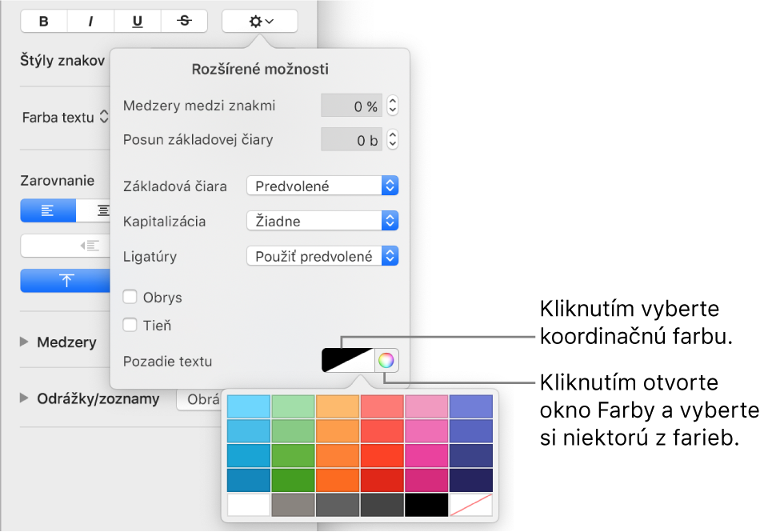Pick the light green swatch in top row
This screenshot has width=764, height=532.
293,406
